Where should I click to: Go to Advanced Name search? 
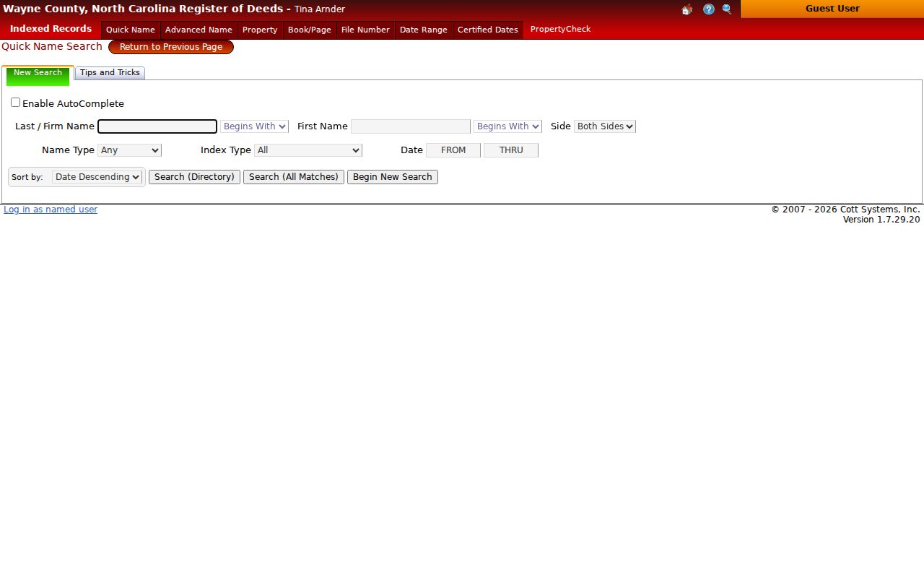[x=199, y=30]
